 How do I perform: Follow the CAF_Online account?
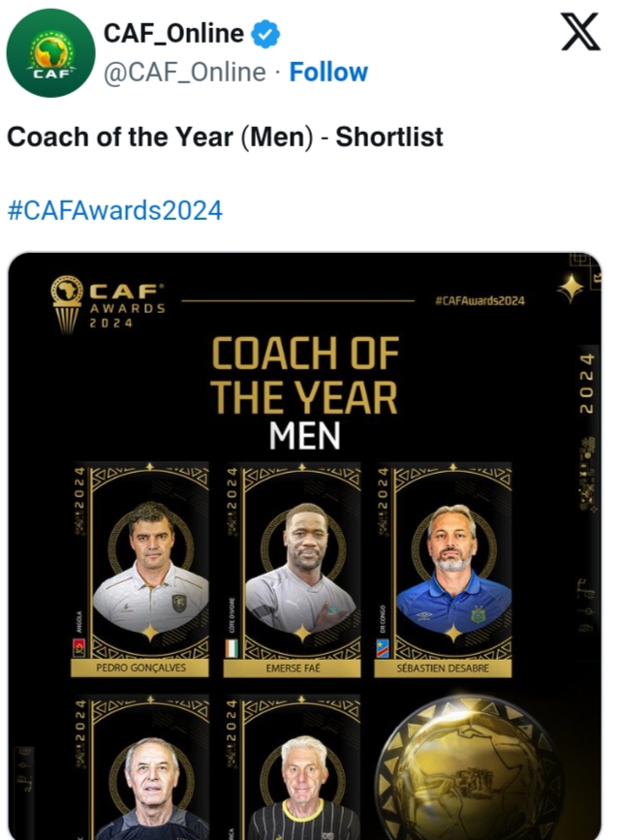(328, 73)
